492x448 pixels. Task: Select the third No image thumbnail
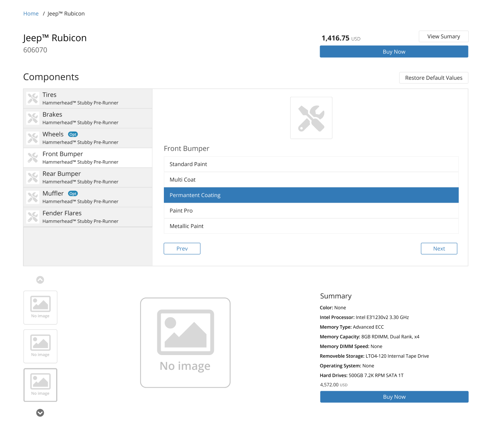coord(40,385)
